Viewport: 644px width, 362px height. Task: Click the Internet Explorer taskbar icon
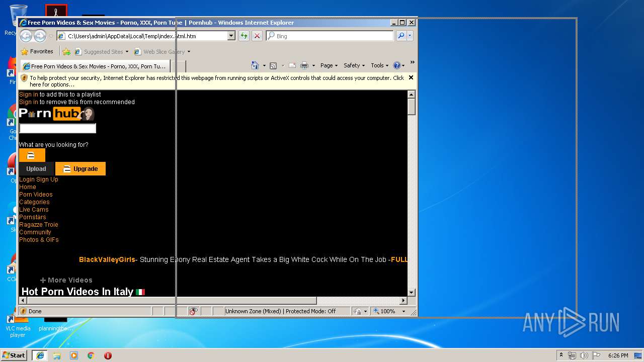(x=40, y=355)
